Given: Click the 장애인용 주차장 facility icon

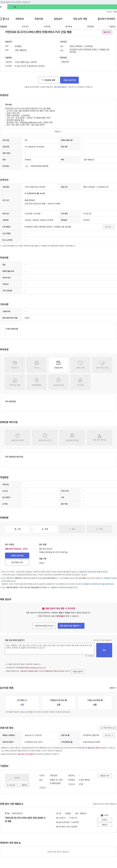Looking at the screenshot, I should click(17, 437).
